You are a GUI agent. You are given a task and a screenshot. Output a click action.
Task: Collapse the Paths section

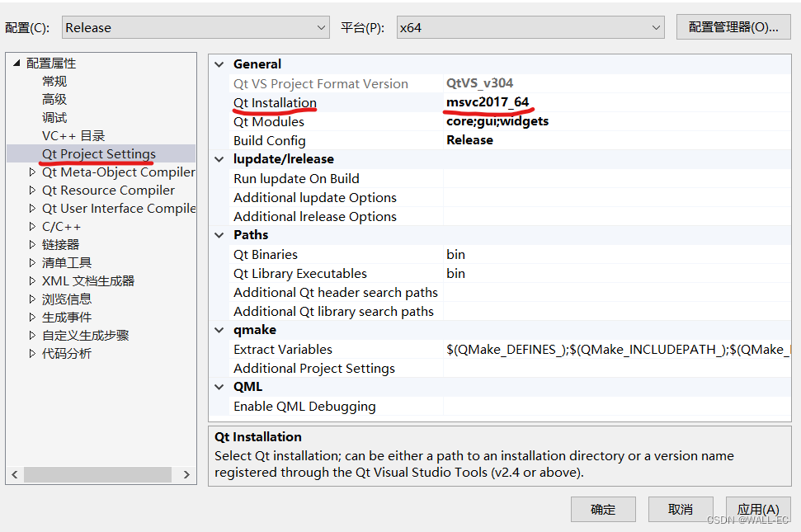pyautogui.click(x=219, y=234)
